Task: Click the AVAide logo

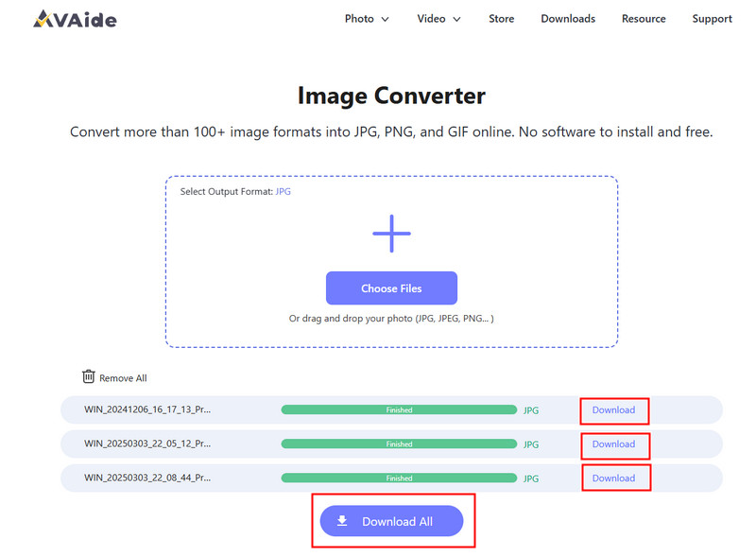Action: coord(76,19)
